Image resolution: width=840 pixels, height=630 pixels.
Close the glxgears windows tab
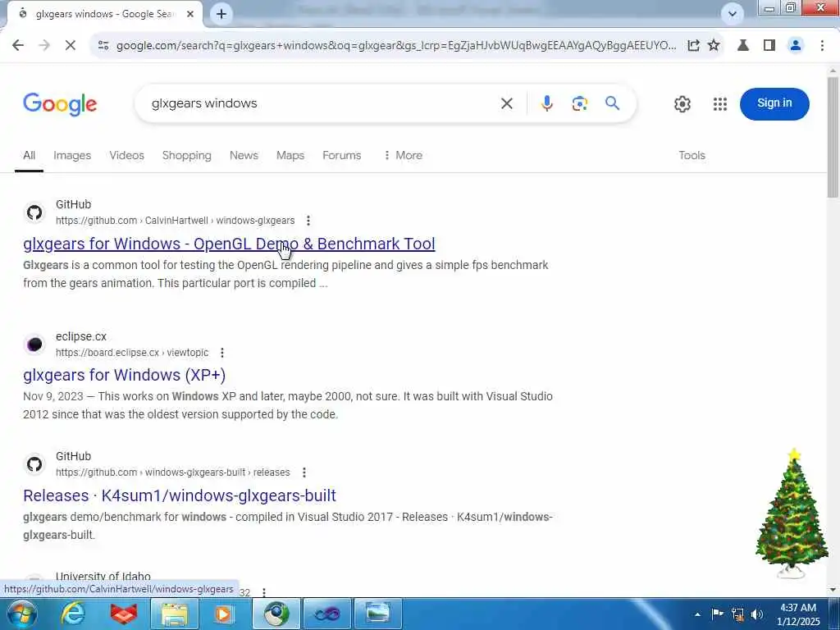(x=190, y=14)
